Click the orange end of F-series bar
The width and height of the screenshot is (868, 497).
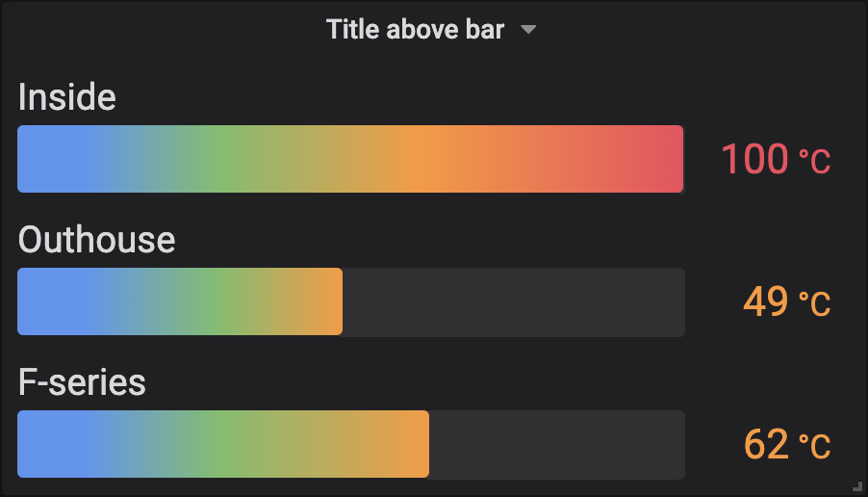413,444
